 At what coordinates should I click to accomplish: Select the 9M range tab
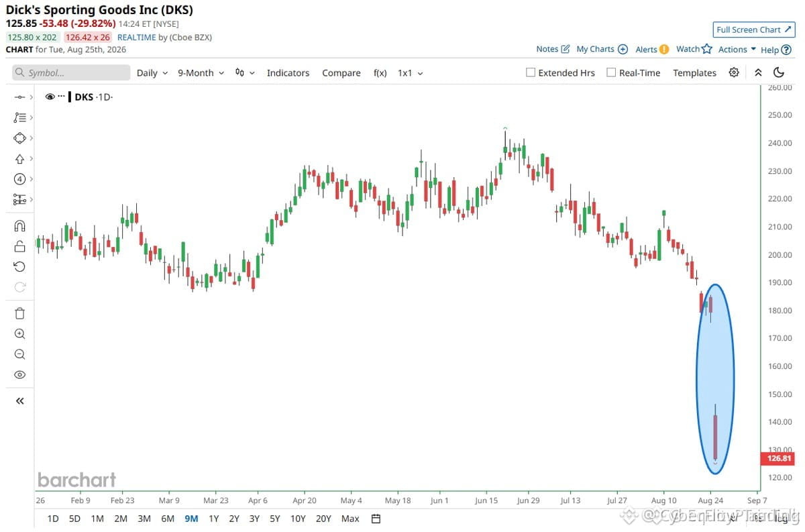(191, 519)
